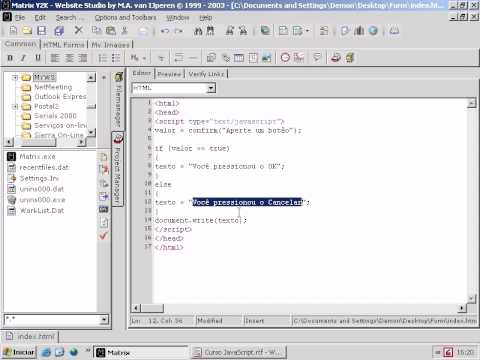Click the first binoculars Find icon

click(198, 31)
